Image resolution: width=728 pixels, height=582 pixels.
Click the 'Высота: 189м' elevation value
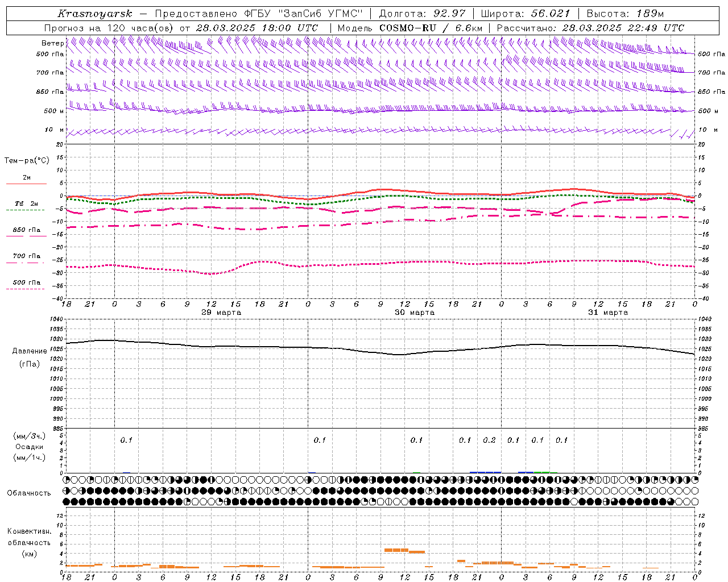625,14
